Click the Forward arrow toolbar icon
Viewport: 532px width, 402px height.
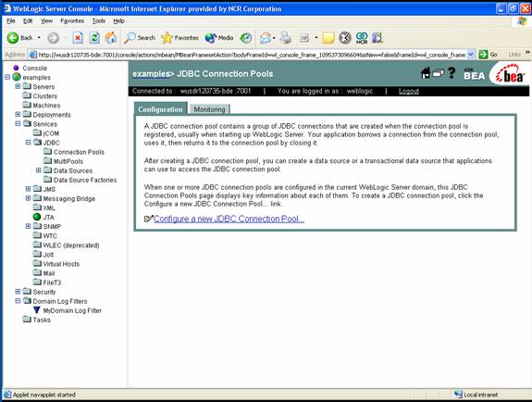53,38
